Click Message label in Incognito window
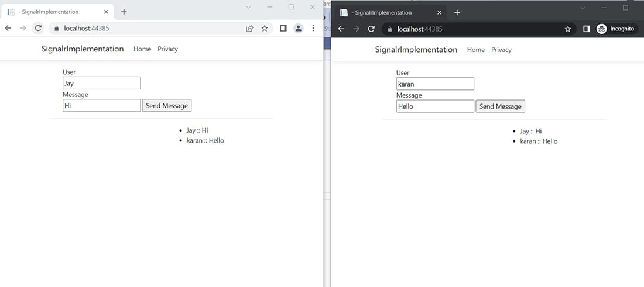The height and width of the screenshot is (287, 644). coord(409,95)
